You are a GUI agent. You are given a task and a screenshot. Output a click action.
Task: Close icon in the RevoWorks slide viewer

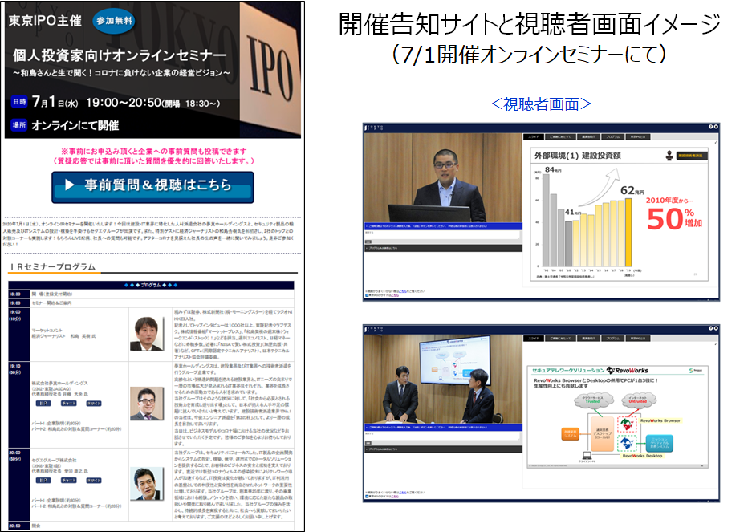[x=716, y=328]
